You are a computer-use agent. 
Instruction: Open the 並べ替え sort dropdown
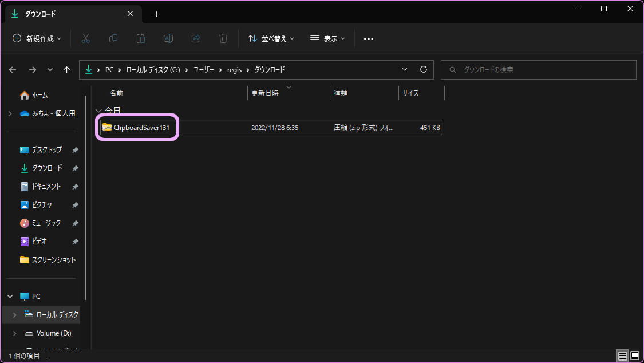pyautogui.click(x=271, y=38)
